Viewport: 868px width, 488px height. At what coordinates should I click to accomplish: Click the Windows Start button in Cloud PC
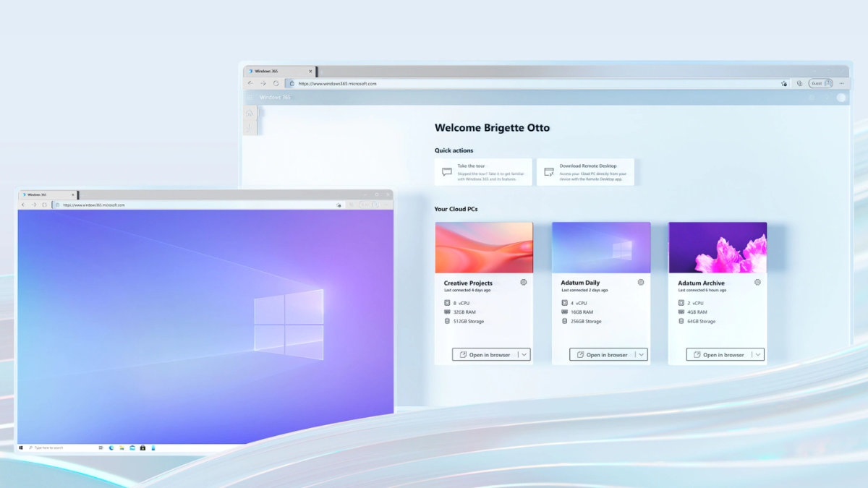pos(22,448)
